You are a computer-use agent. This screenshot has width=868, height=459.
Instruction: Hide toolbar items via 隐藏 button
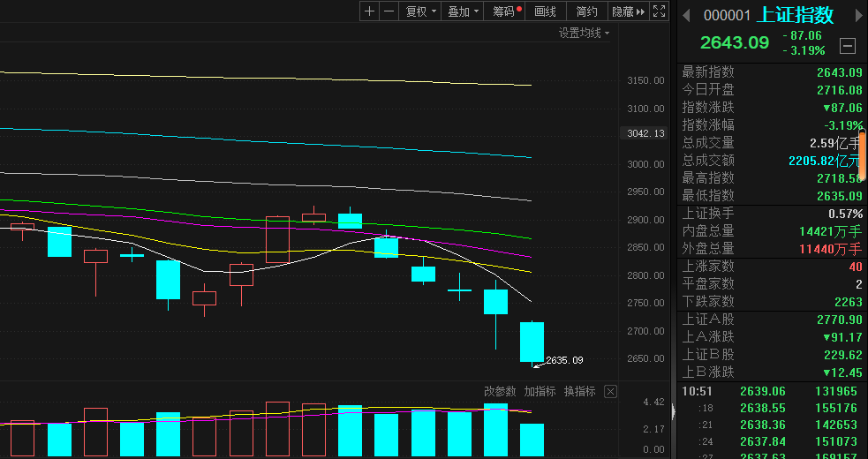(x=628, y=11)
